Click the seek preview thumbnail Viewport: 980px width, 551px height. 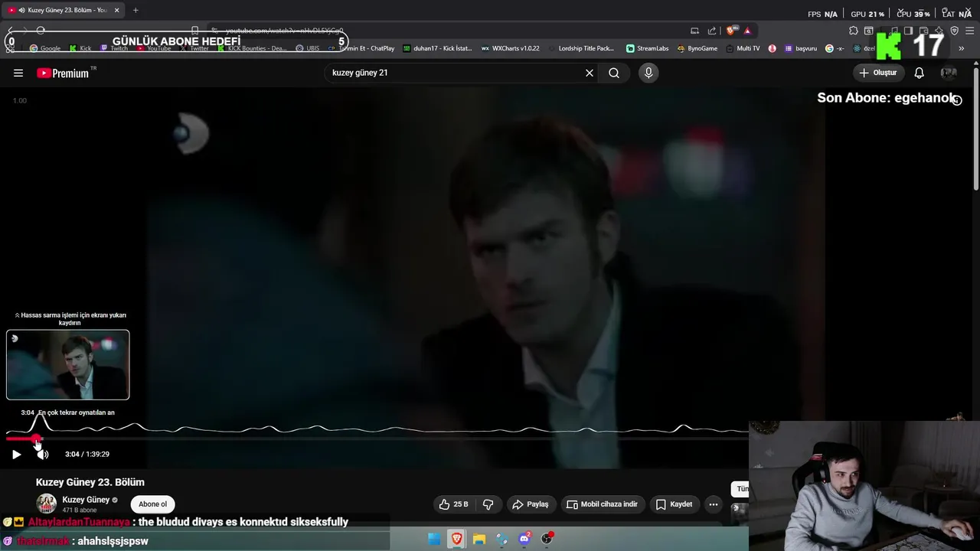point(68,365)
